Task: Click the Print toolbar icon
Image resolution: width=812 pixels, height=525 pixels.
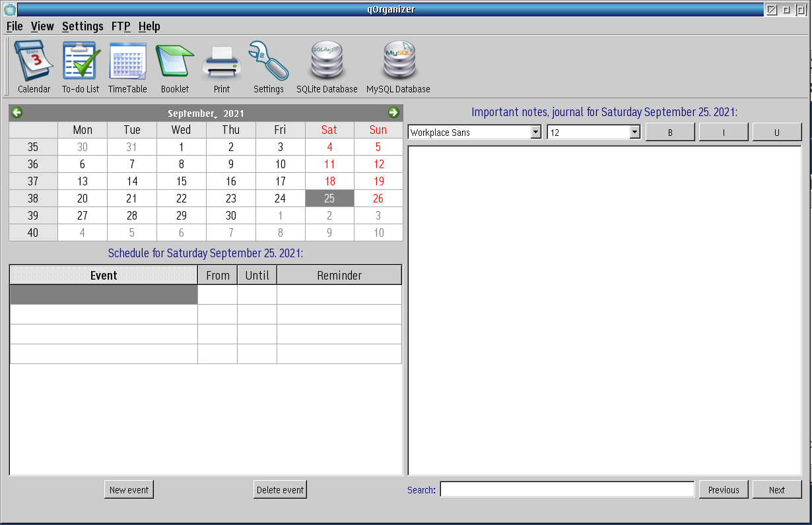Action: coord(222,67)
